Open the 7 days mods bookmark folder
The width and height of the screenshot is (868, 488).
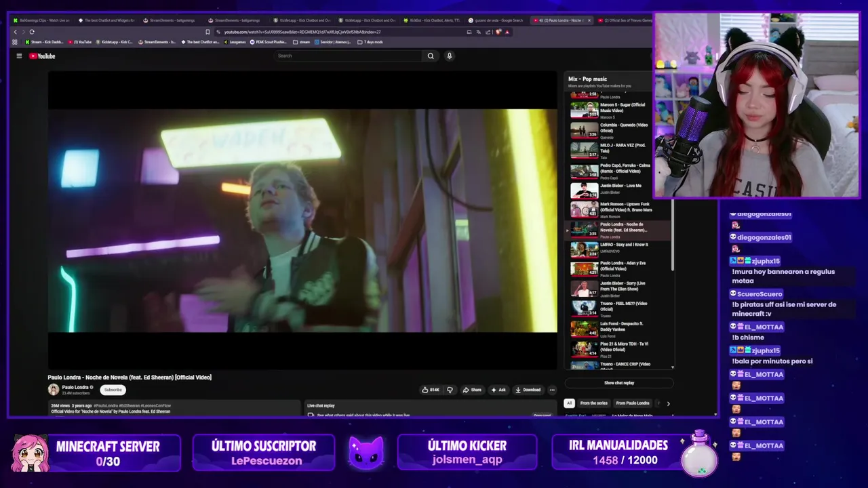click(x=370, y=42)
